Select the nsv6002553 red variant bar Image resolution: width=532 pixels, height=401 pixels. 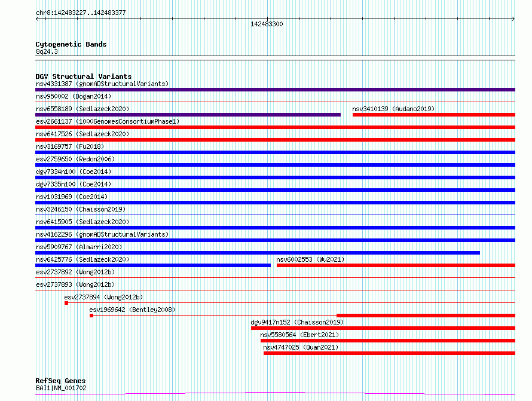tap(396, 265)
